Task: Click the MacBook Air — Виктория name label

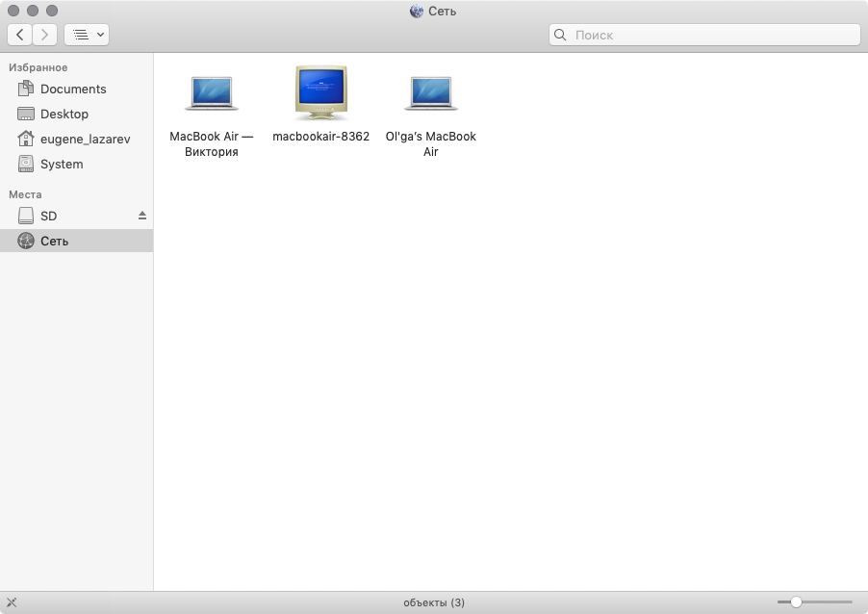Action: 212,144
